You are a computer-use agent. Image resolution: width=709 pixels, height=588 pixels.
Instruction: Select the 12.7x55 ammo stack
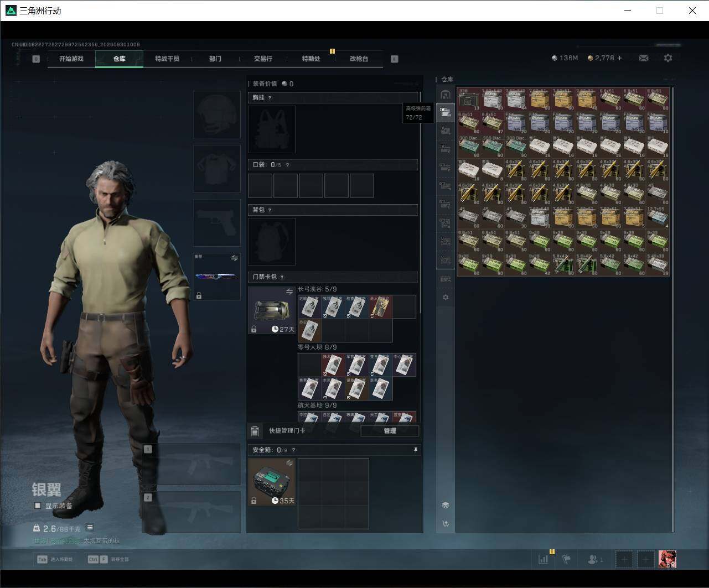[x=658, y=217]
